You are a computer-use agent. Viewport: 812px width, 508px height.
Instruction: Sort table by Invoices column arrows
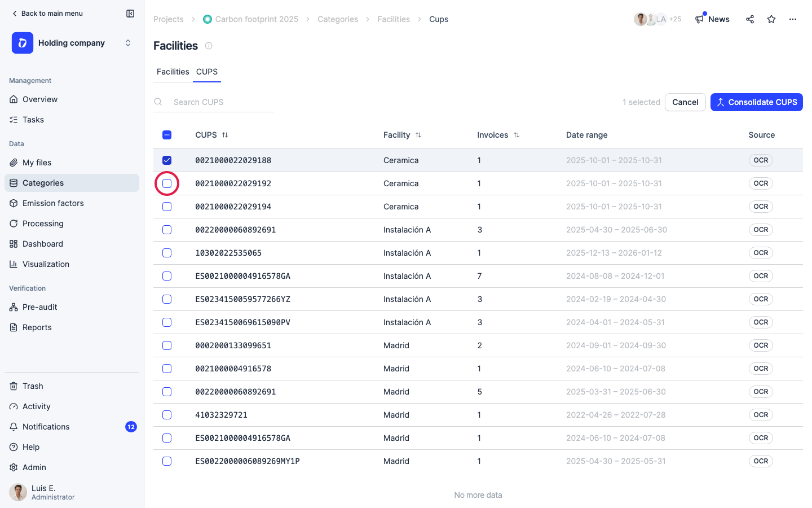517,135
